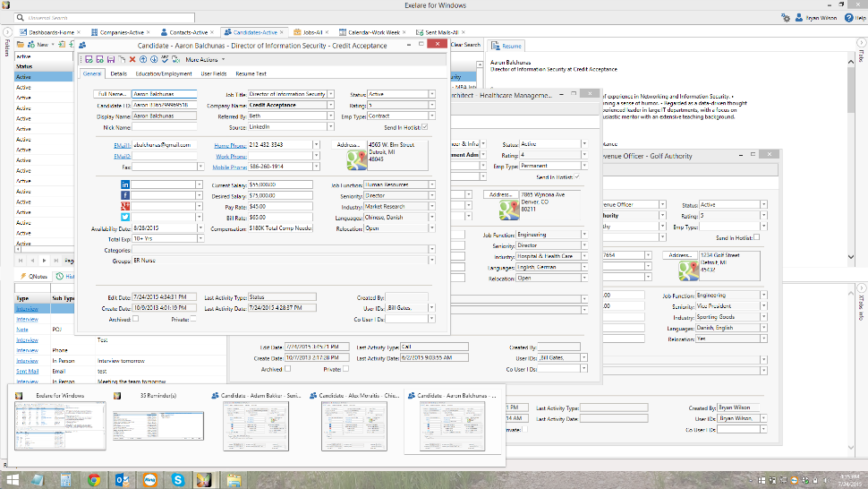
Task: Switch to the Education/Employment tab
Action: pos(164,73)
